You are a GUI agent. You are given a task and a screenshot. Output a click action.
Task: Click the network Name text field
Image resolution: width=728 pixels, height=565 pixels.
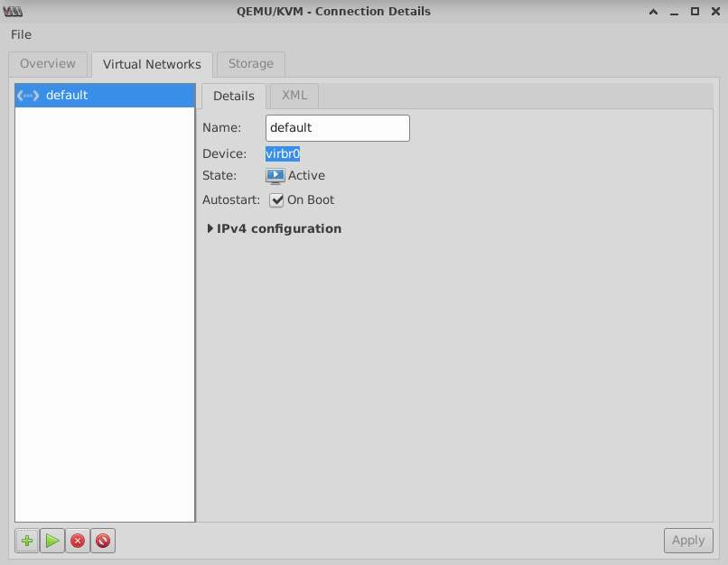tap(337, 128)
